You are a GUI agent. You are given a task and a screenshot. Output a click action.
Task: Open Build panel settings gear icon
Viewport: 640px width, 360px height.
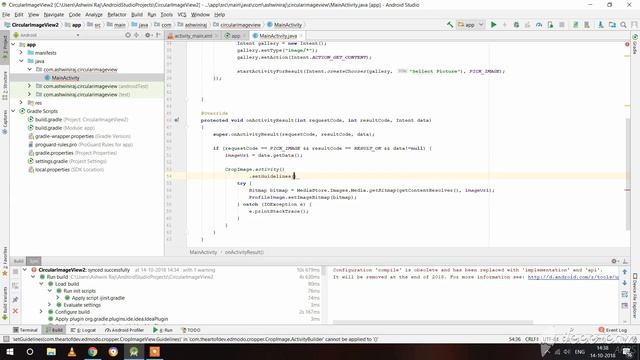click(x=614, y=261)
